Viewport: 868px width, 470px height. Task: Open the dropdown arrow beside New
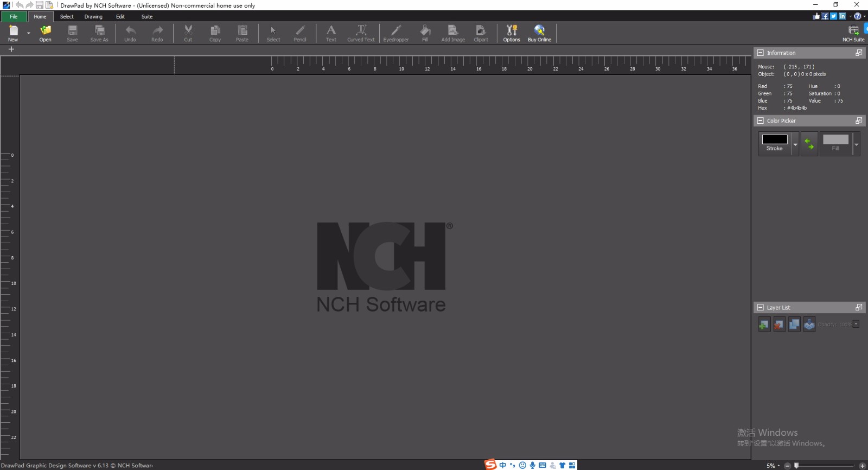[x=29, y=33]
